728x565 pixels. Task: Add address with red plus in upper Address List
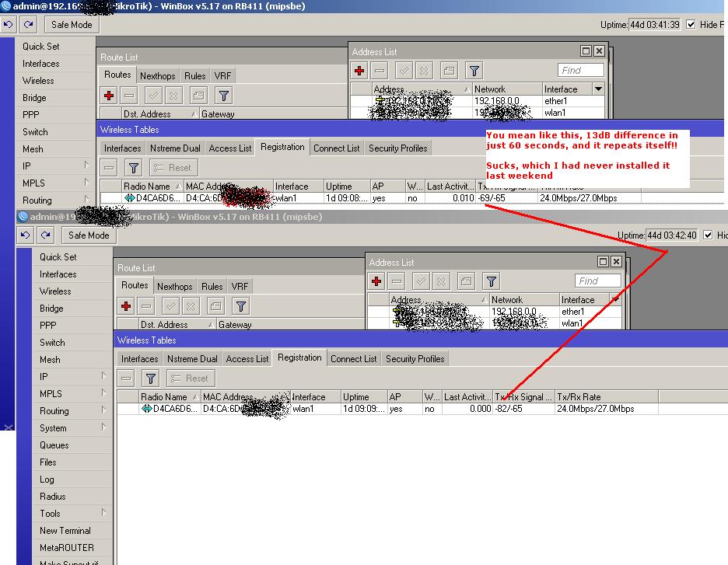(359, 71)
